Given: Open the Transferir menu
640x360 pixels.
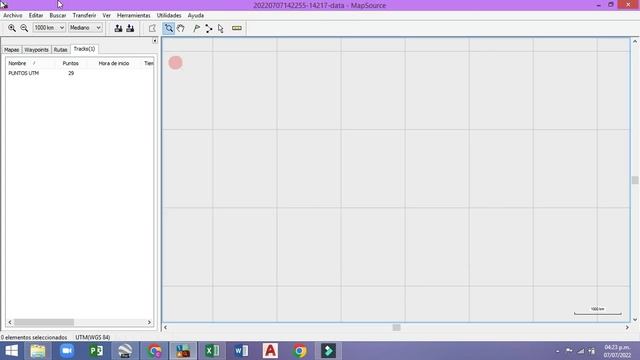Looking at the screenshot, I should [84, 15].
